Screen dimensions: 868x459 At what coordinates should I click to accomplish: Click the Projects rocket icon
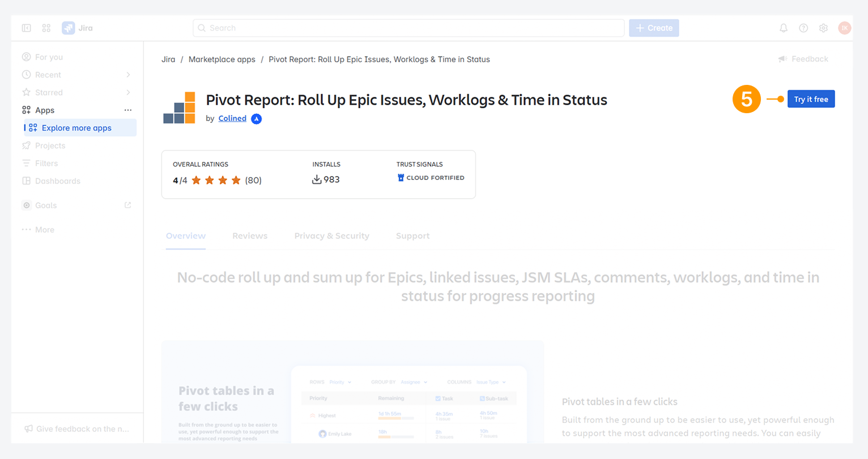click(26, 145)
